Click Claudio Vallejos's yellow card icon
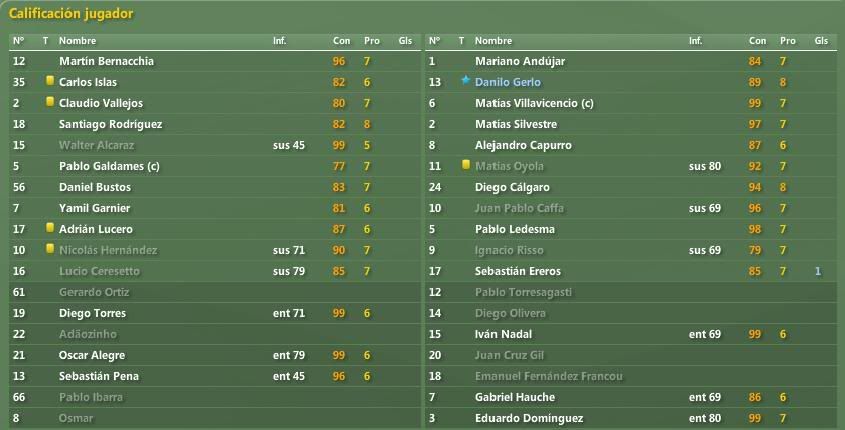 pos(50,102)
